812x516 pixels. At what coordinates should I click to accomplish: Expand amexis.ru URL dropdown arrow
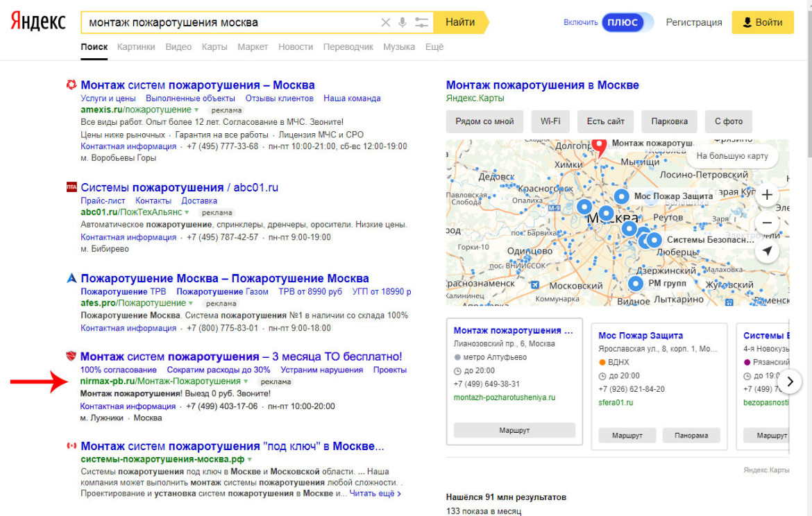click(x=196, y=110)
